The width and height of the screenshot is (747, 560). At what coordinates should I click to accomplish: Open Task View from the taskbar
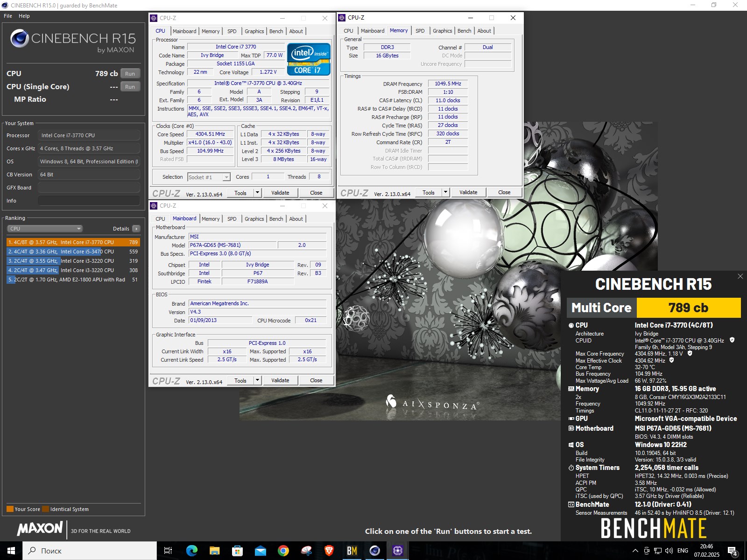[168, 551]
